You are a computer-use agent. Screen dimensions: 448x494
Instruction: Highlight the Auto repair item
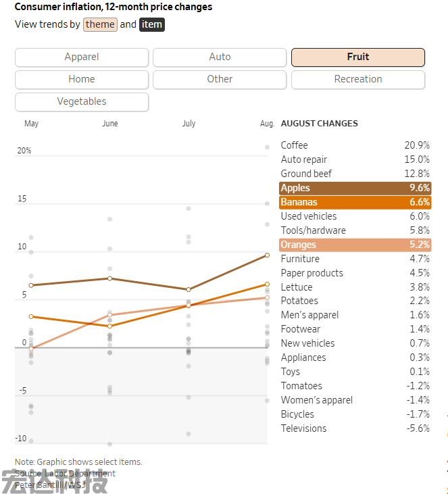pos(355,159)
